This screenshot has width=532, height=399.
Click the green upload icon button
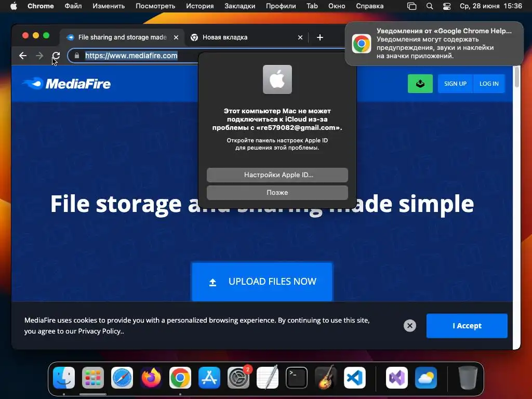(420, 84)
